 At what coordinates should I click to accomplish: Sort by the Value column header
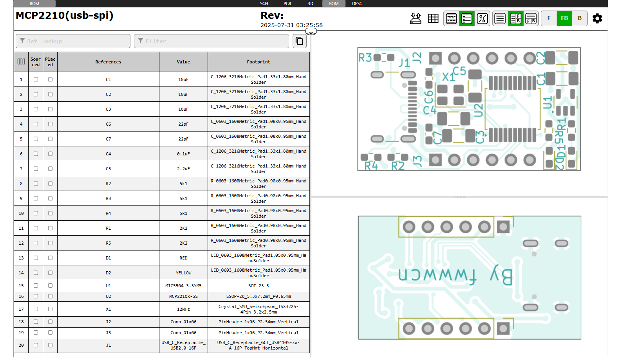(183, 62)
